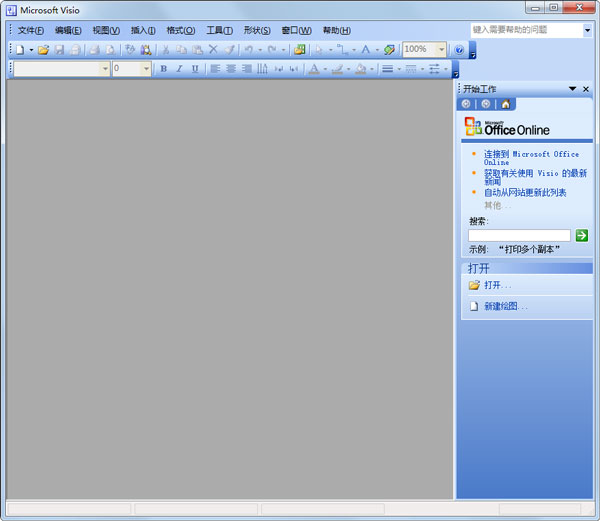Select the Text tool A icon
The image size is (600, 521).
click(x=366, y=50)
